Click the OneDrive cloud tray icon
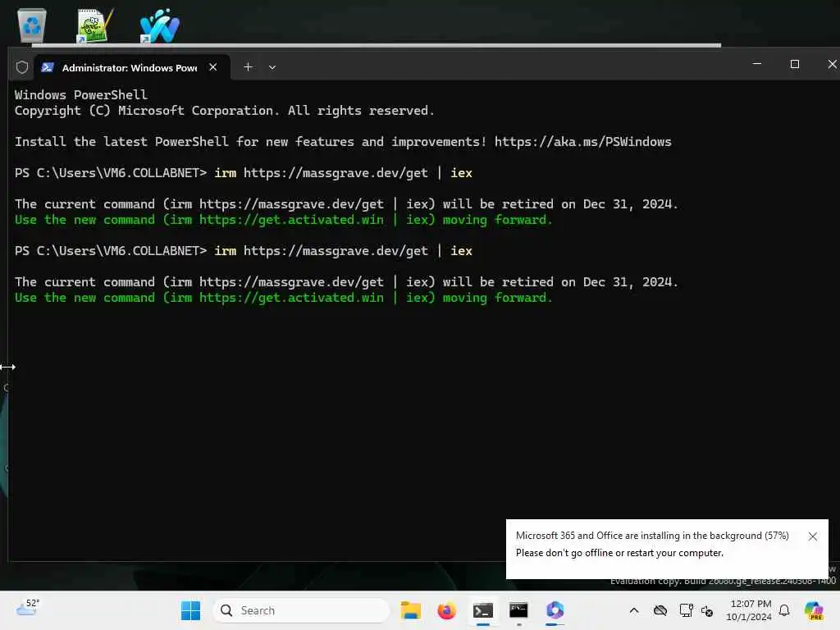 (660, 610)
